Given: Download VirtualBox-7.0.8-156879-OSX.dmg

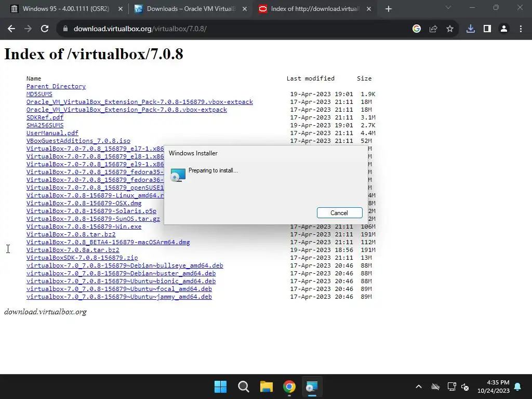Looking at the screenshot, I should pos(84,203).
